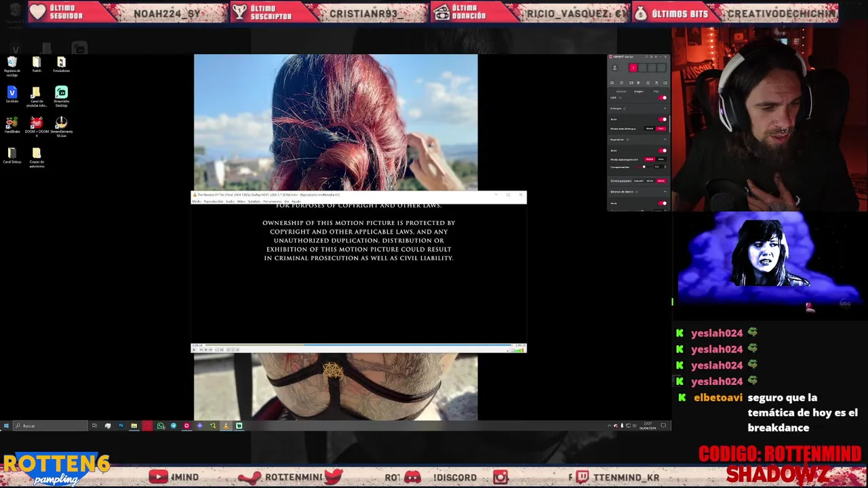Toggle Auto switch under Enfoque

(x=663, y=119)
